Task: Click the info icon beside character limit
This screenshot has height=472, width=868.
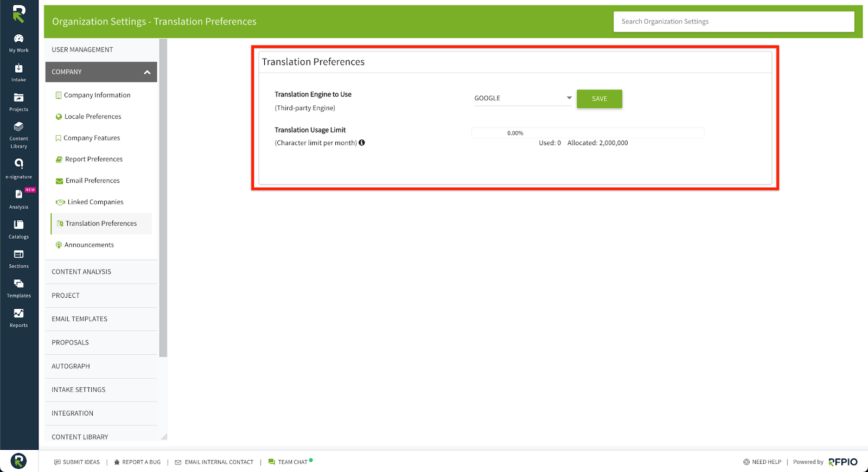Action: coord(362,143)
